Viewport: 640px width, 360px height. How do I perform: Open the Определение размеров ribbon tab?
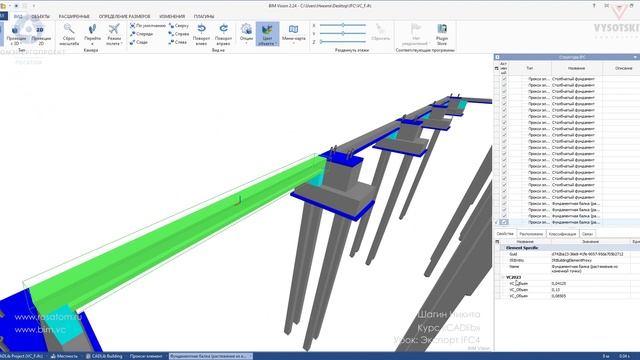pyautogui.click(x=124, y=16)
